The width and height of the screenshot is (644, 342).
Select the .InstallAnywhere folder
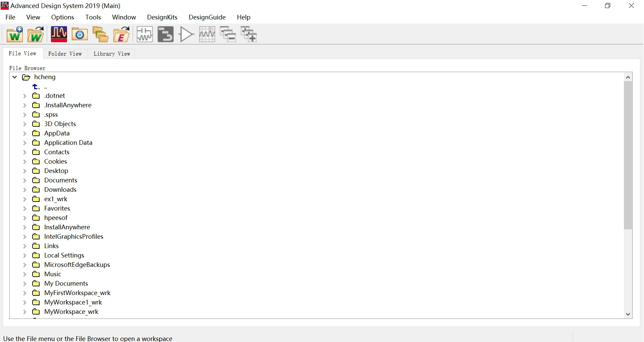tap(68, 105)
